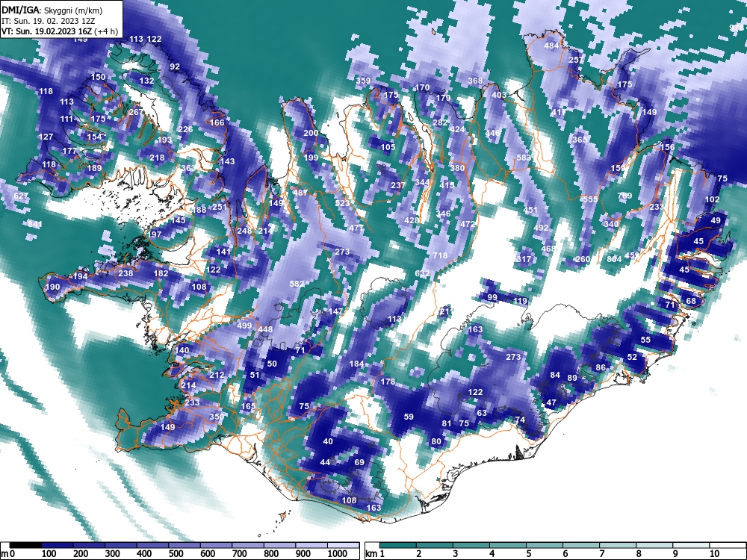This screenshot has height=560, width=747.
Task: Click visibility value 804 in the east
Action: coord(615,259)
